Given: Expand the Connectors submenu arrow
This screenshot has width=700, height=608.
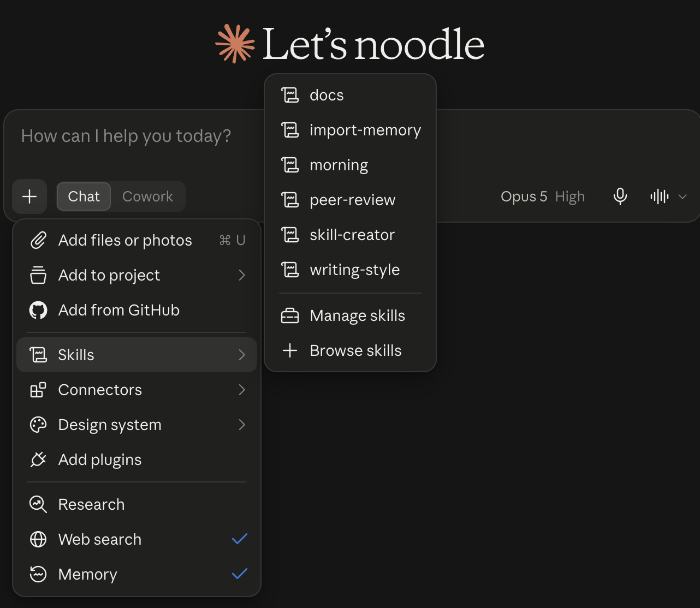Looking at the screenshot, I should [242, 390].
